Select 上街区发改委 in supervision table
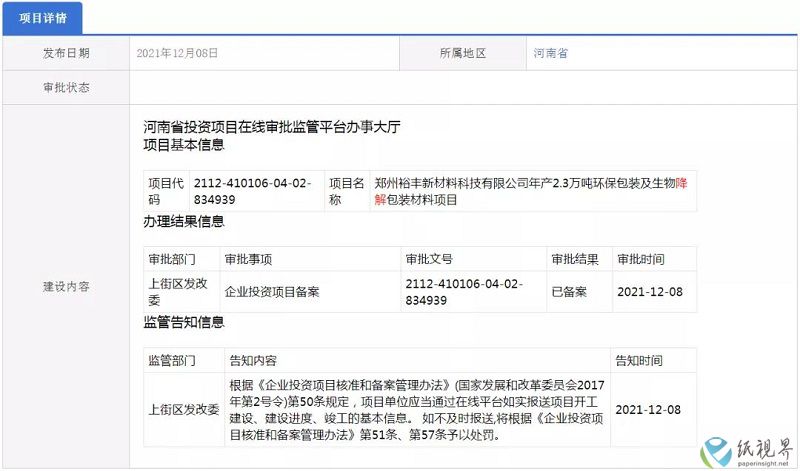Image resolution: width=800 pixels, height=471 pixels. tap(184, 410)
